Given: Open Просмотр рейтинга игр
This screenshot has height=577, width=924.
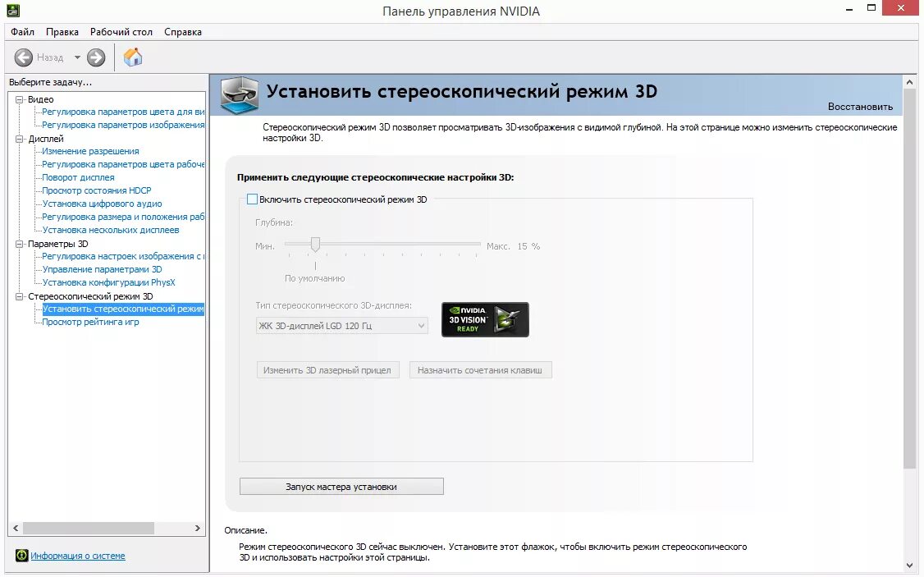Looking at the screenshot, I should tap(90, 322).
